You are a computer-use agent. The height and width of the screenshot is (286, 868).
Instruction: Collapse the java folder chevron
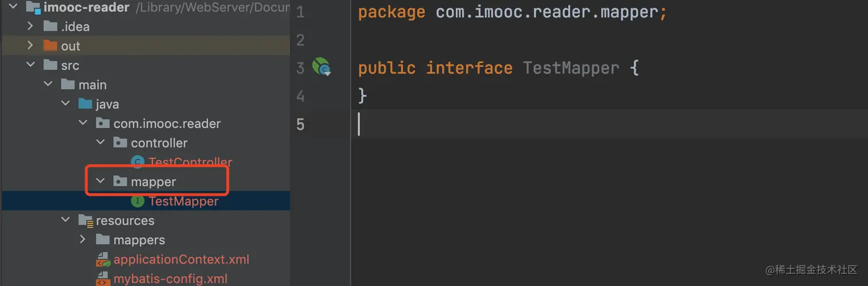point(65,104)
